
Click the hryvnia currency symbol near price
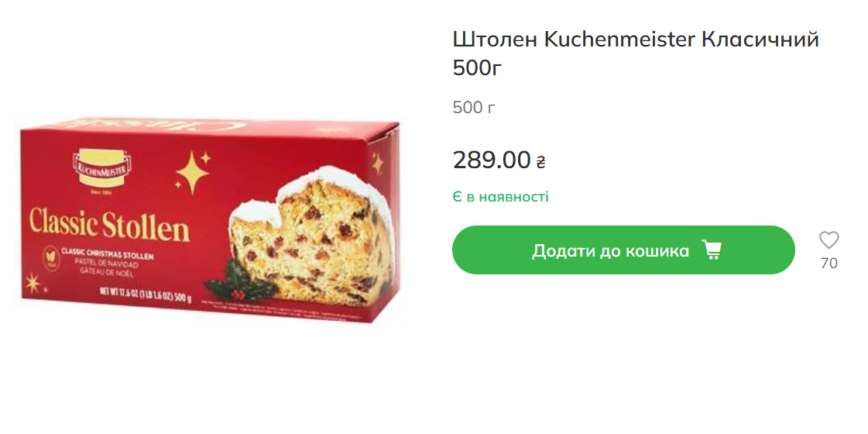[540, 162]
